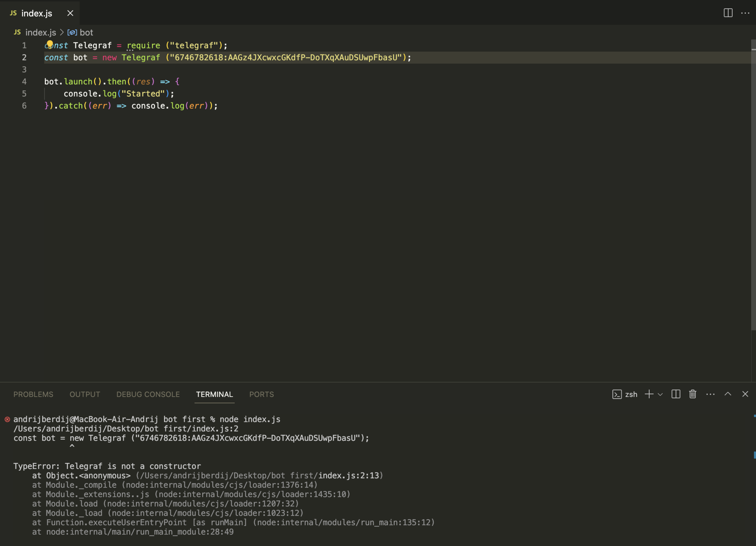The width and height of the screenshot is (756, 546).
Task: Click node index.js command in terminal
Action: click(250, 419)
